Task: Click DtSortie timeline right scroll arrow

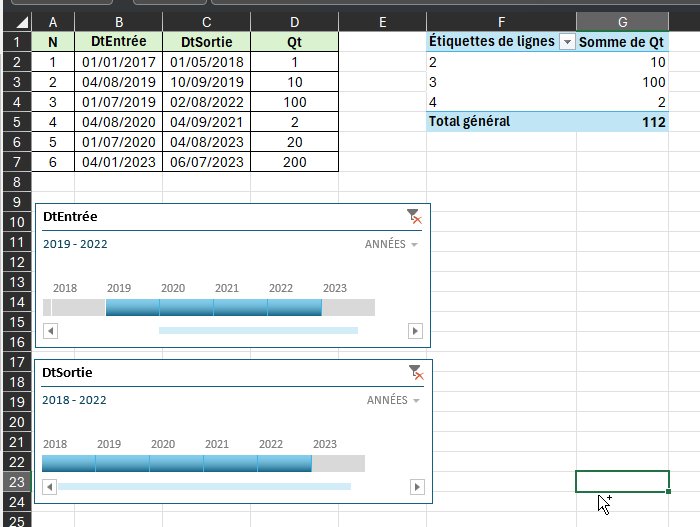Action: 417,487
